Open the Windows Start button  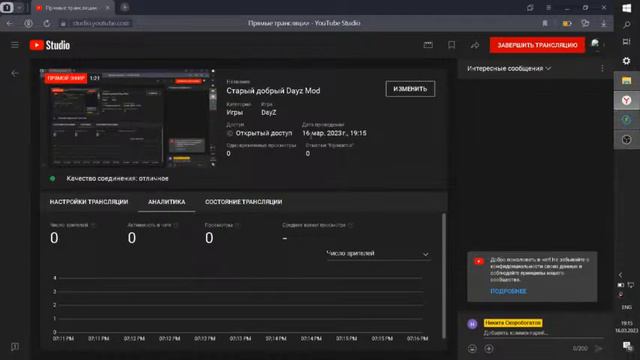pos(627,8)
